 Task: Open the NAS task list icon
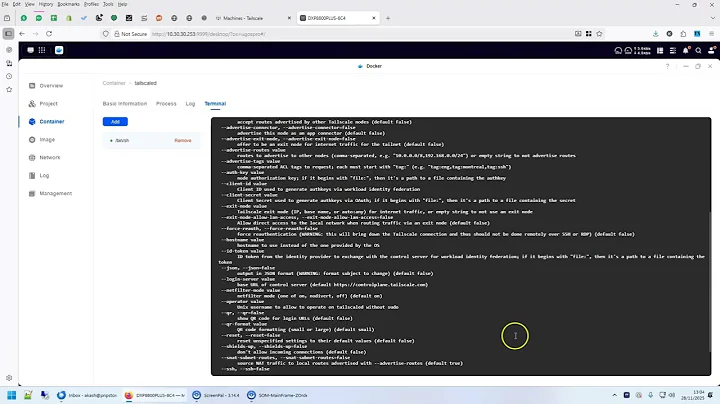tap(673, 50)
